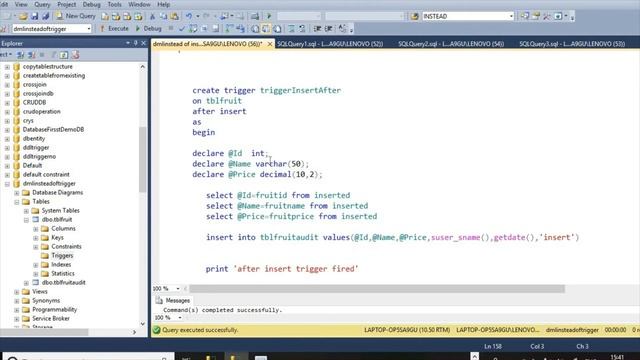Image resolution: width=640 pixels, height=360 pixels.
Task: Copy selection using the copy toolbar icon
Action: (x=163, y=16)
